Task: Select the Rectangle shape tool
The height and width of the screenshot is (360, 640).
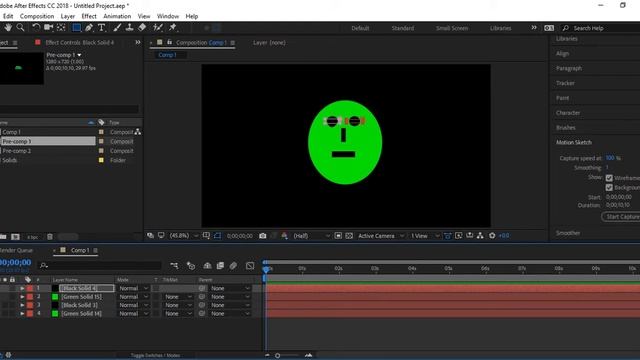Action: (x=76, y=27)
